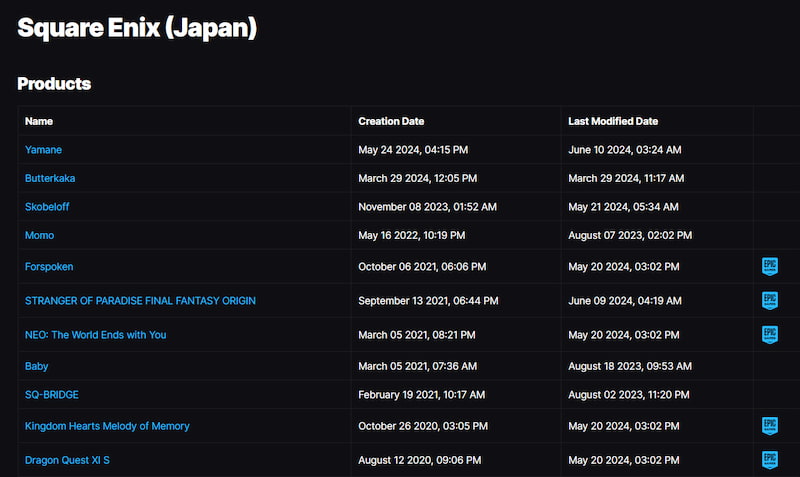Screen dimensions: 800x477
Task: Click the Square Enix (Japan) page title
Action: click(x=137, y=28)
